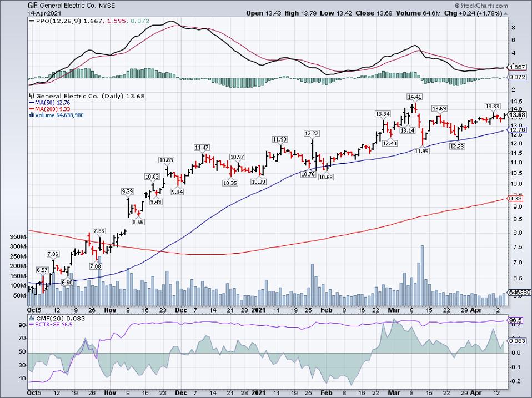Click the 14.41 peak price label
This screenshot has width=532, height=398.
pos(414,97)
